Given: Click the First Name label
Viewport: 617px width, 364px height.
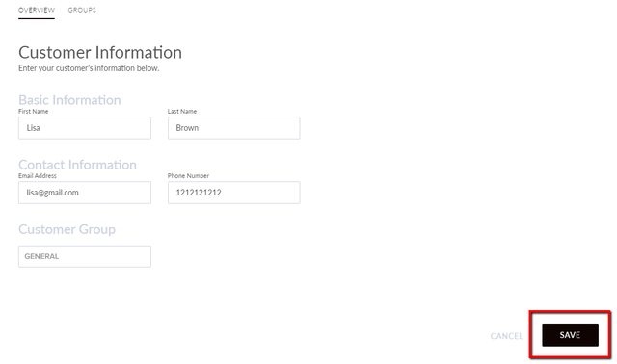Looking at the screenshot, I should (33, 112).
